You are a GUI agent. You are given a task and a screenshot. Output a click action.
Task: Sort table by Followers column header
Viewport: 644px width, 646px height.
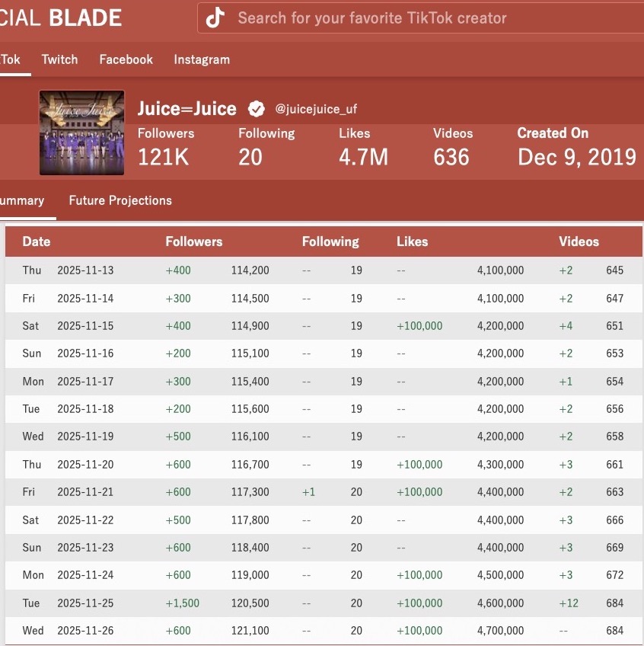[194, 241]
